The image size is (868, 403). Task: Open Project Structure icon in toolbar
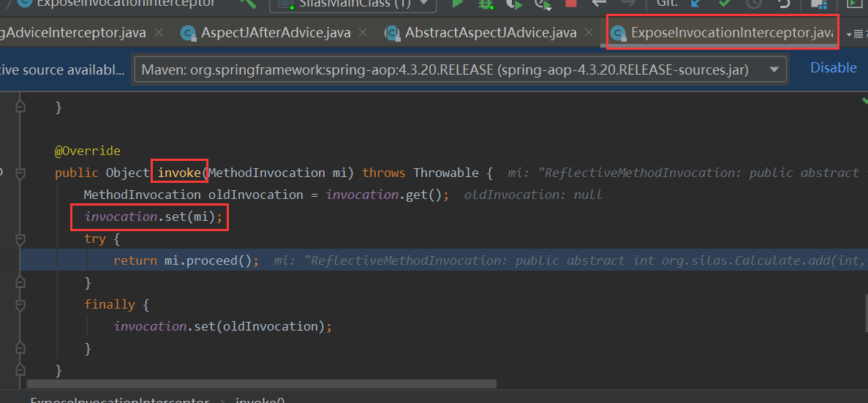(x=819, y=4)
